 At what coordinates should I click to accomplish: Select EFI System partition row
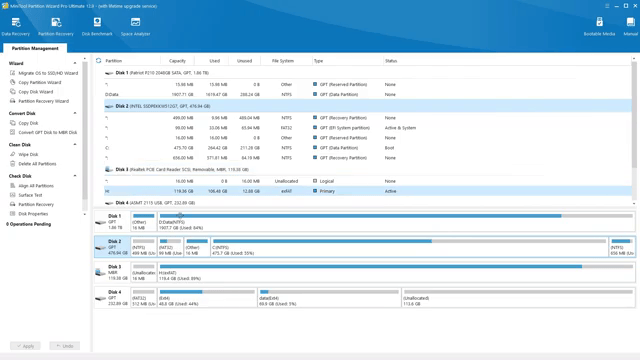tap(367, 128)
